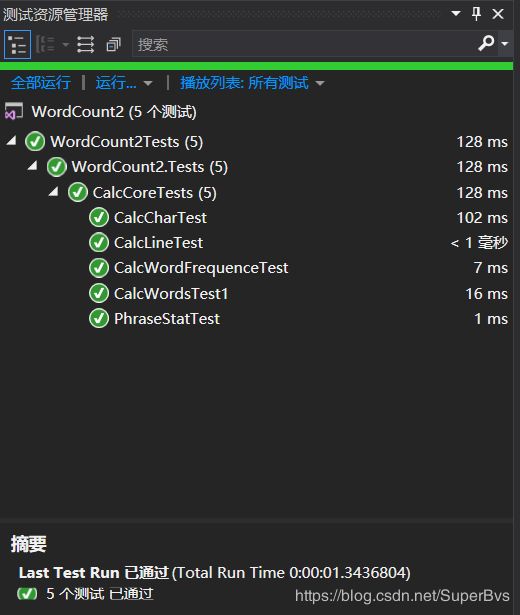Click passed icon beside PhraseStatTest
This screenshot has width=520, height=615.
pos(99,319)
